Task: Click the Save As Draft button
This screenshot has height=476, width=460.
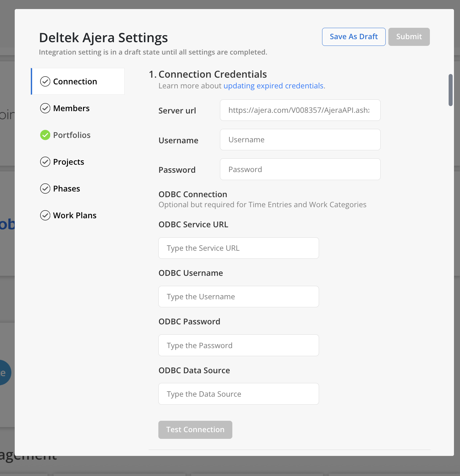Action: click(354, 37)
